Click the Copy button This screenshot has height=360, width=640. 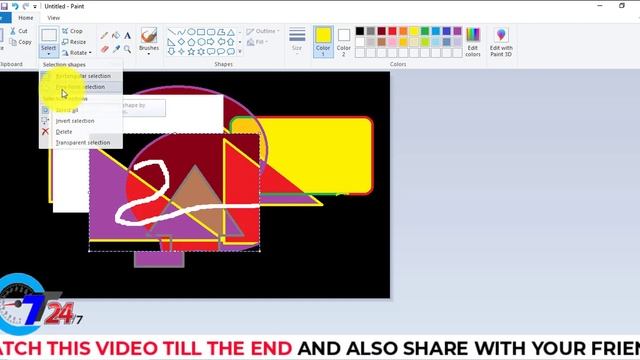tap(20, 42)
